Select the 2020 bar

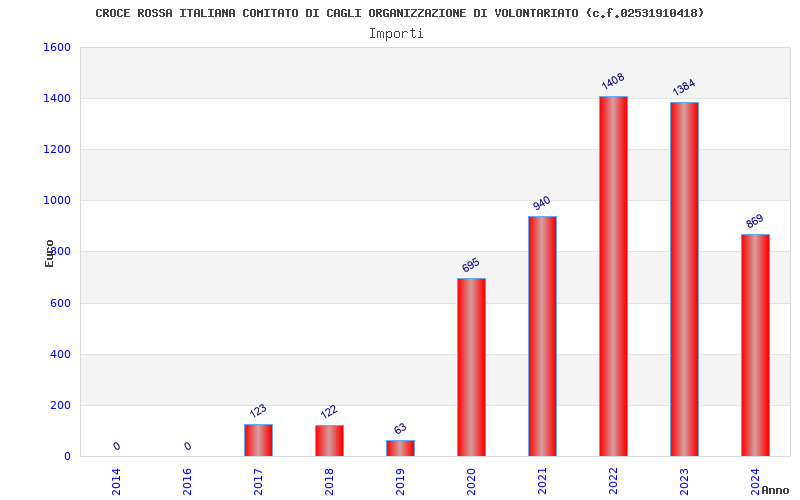(x=471, y=367)
